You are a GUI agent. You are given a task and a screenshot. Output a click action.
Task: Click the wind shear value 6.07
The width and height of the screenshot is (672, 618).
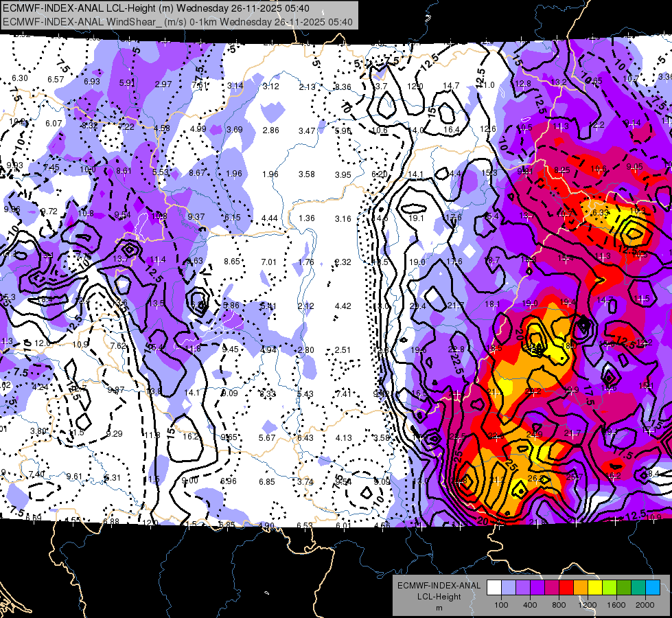point(54,124)
